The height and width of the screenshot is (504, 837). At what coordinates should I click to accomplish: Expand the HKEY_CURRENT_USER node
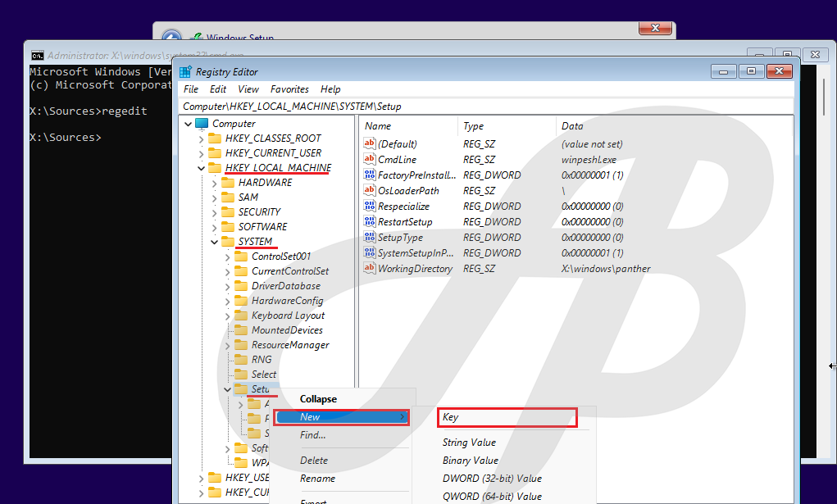(x=201, y=154)
